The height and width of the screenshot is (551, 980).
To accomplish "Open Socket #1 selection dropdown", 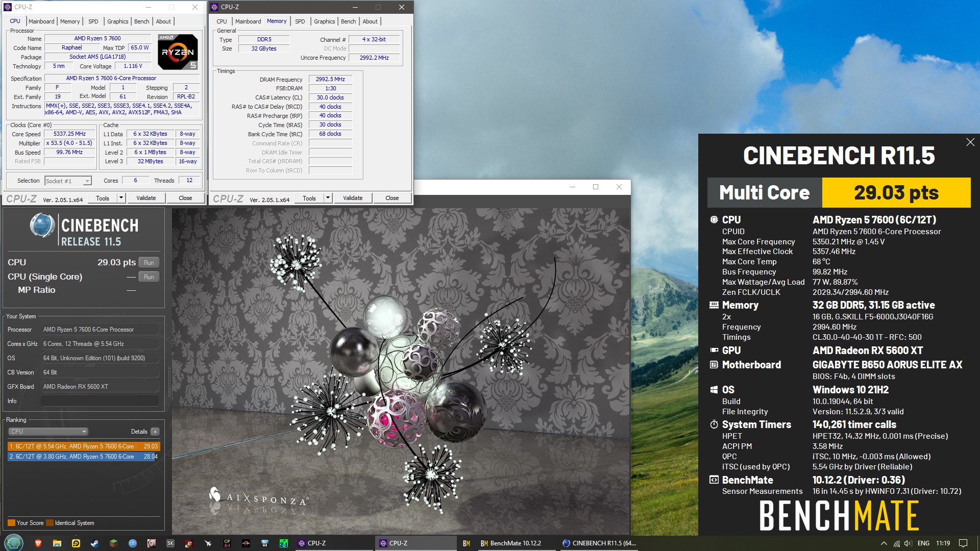I will (x=68, y=181).
